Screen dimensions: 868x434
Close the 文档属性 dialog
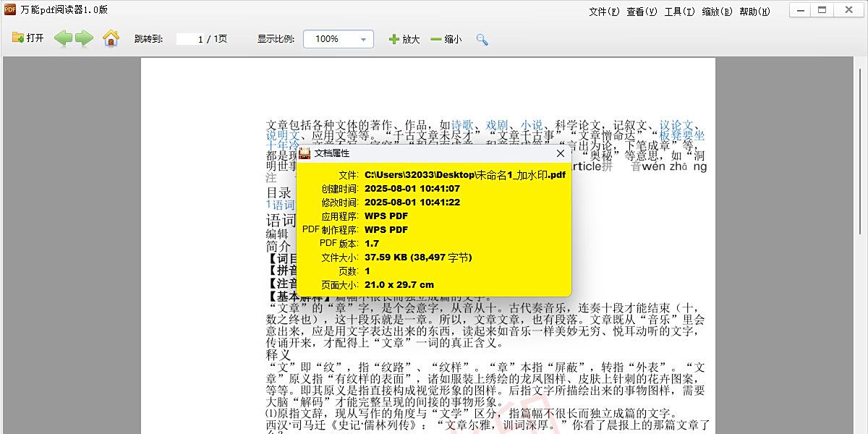pyautogui.click(x=561, y=153)
